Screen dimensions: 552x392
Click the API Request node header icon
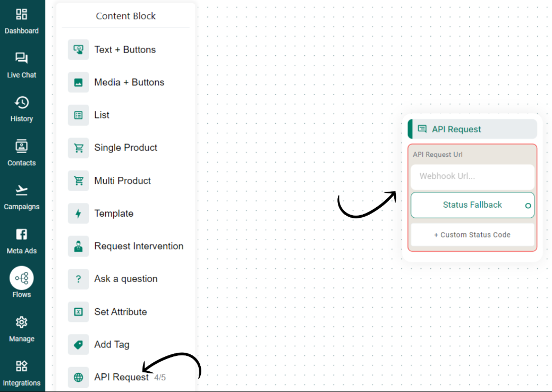coord(422,129)
